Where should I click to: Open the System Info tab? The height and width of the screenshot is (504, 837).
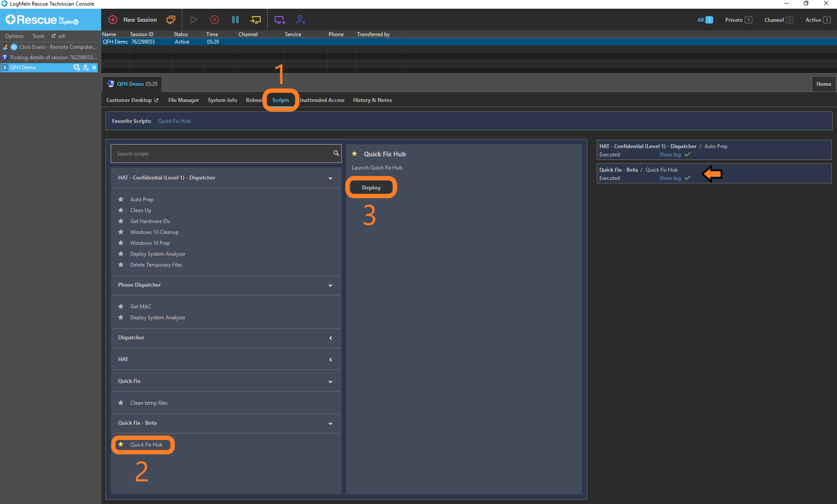pos(222,100)
